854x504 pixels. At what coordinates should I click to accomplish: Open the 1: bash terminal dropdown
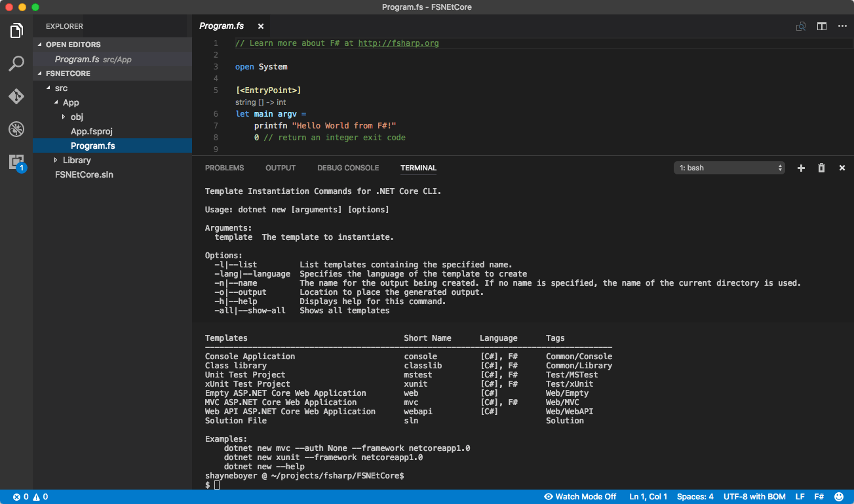point(729,167)
